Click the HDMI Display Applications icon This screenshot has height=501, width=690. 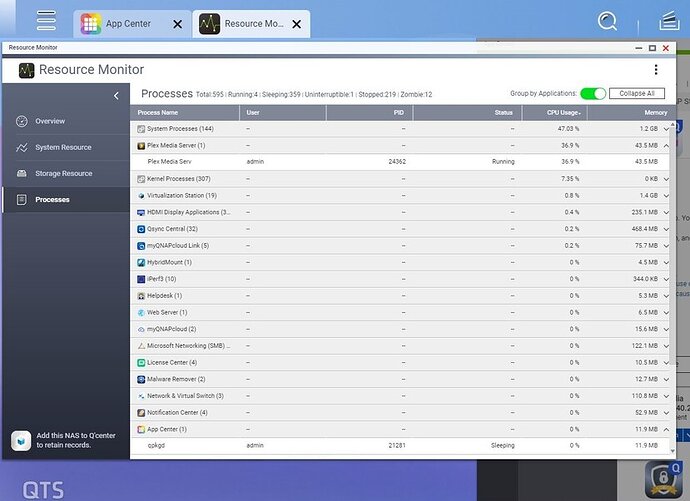point(141,212)
